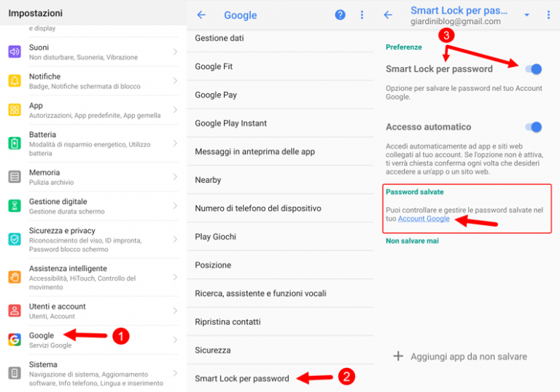Open Posizione entry
Image resolution: width=560 pixels, height=392 pixels.
[x=280, y=265]
